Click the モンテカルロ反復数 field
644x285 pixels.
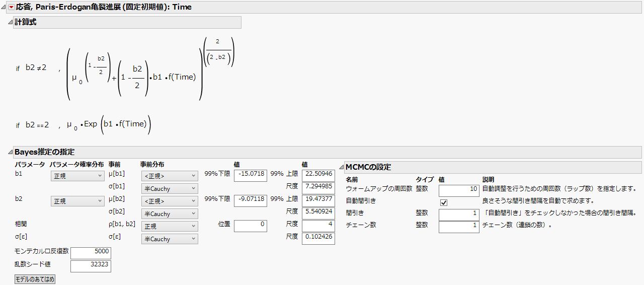point(91,253)
